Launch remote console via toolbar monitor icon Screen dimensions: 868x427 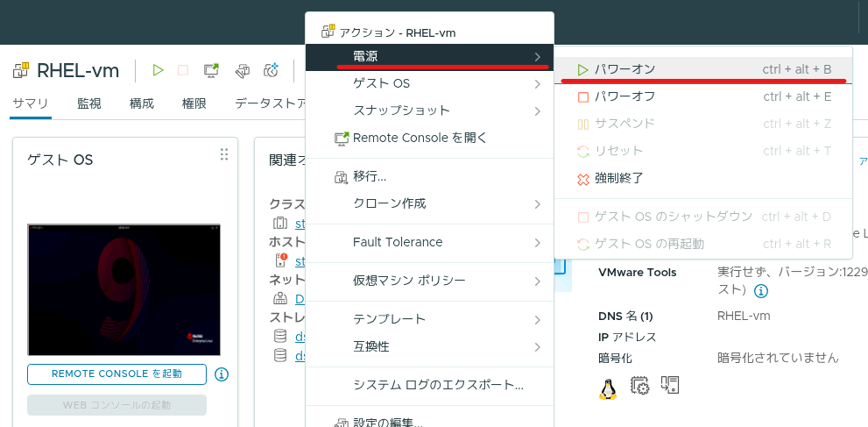click(x=211, y=70)
